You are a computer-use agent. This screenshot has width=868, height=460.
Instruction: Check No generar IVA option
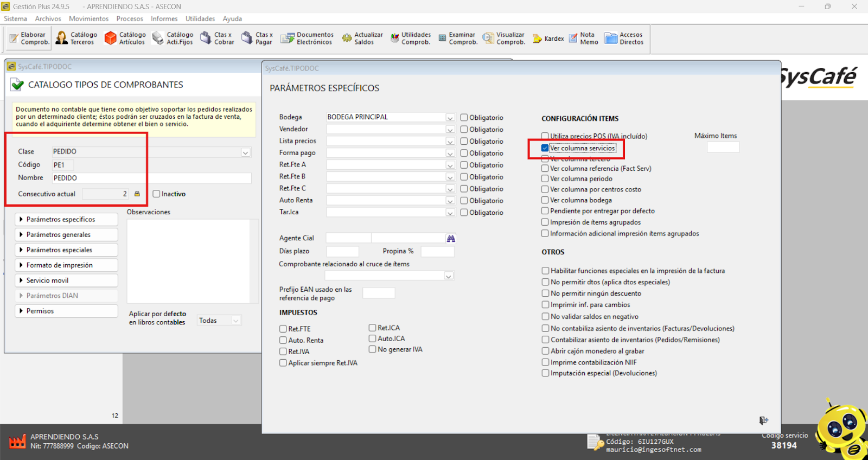(373, 349)
